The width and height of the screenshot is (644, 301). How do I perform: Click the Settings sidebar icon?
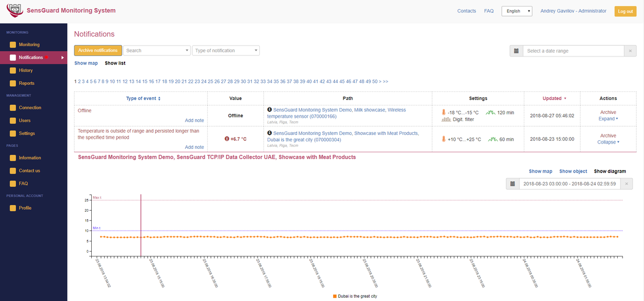(13, 133)
